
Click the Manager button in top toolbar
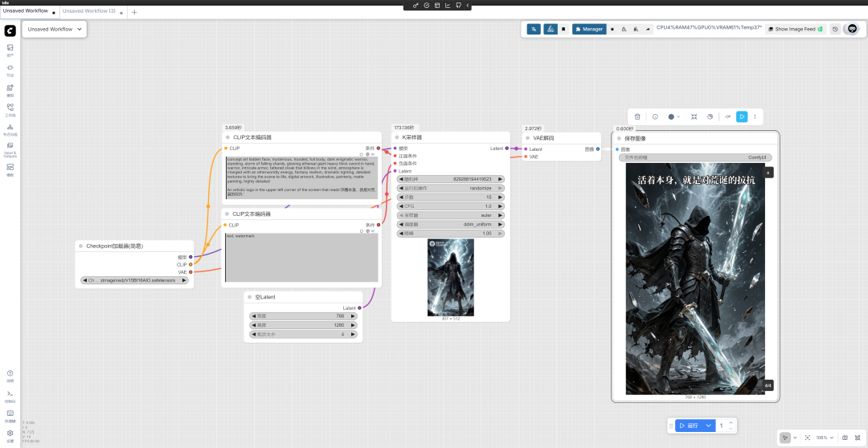(589, 29)
